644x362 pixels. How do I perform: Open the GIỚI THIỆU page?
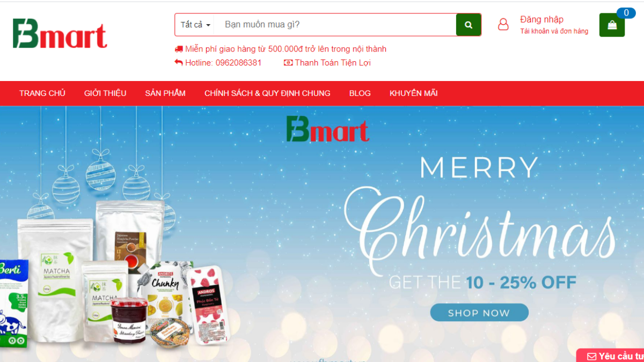(x=105, y=93)
